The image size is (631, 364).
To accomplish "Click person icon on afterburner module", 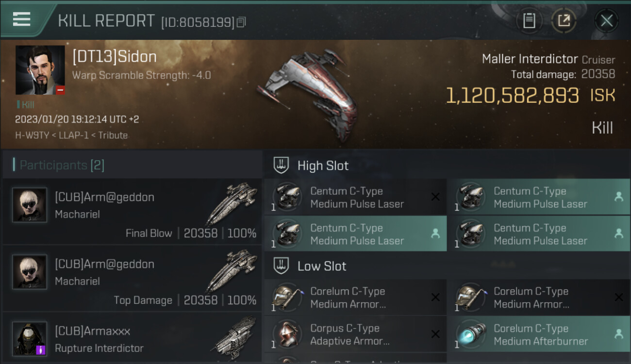I will click(x=618, y=334).
